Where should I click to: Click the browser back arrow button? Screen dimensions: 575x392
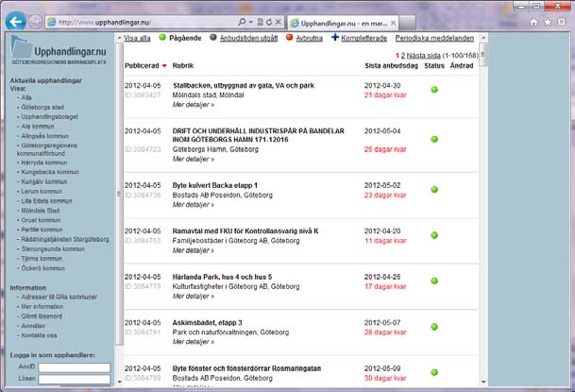[x=15, y=22]
